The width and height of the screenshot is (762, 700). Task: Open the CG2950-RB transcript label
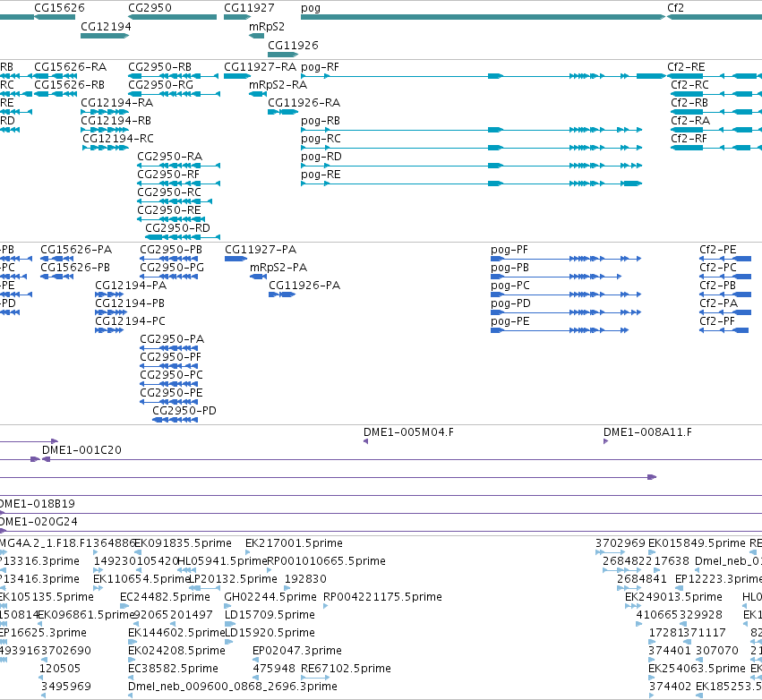pyautogui.click(x=160, y=66)
